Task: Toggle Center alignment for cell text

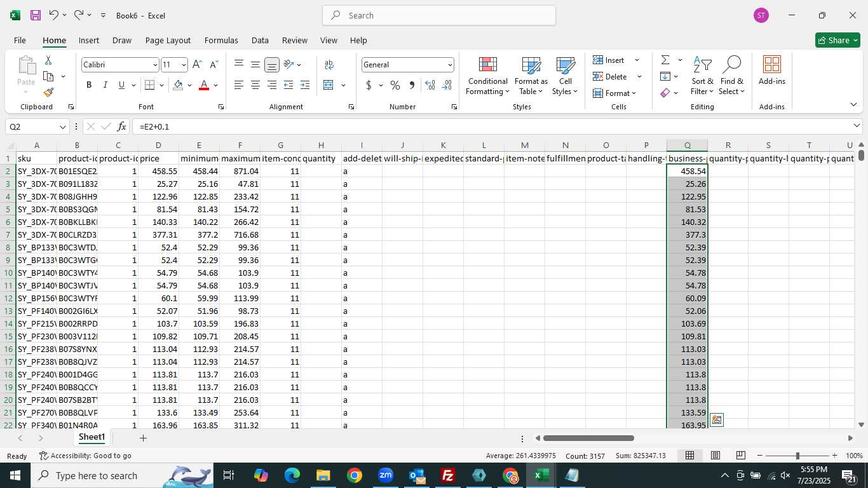Action: tap(255, 85)
